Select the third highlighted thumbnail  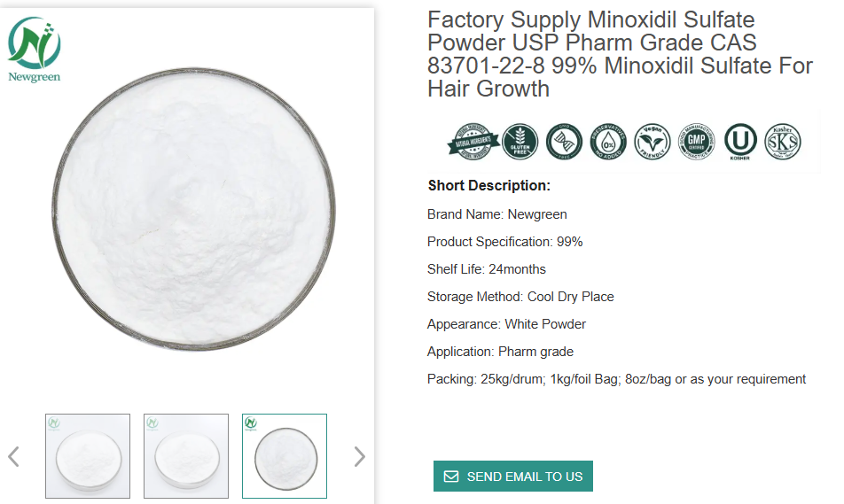coord(285,455)
